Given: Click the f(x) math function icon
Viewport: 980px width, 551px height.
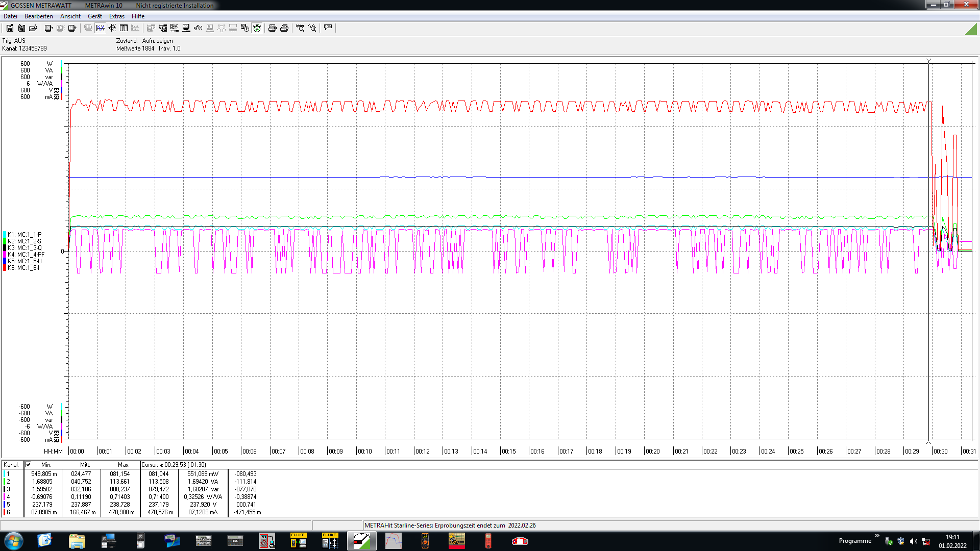Looking at the screenshot, I should point(198,28).
